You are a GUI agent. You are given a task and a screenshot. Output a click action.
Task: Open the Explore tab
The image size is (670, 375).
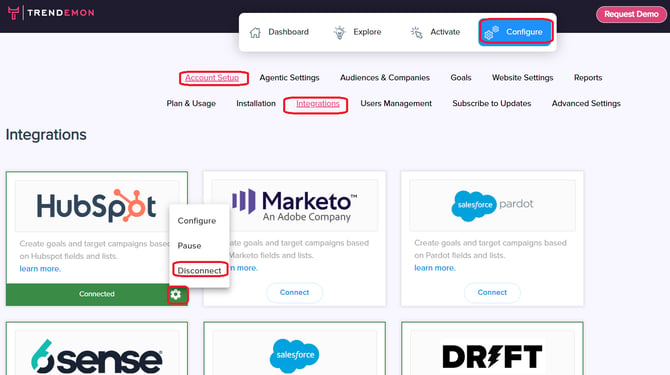[x=357, y=32]
